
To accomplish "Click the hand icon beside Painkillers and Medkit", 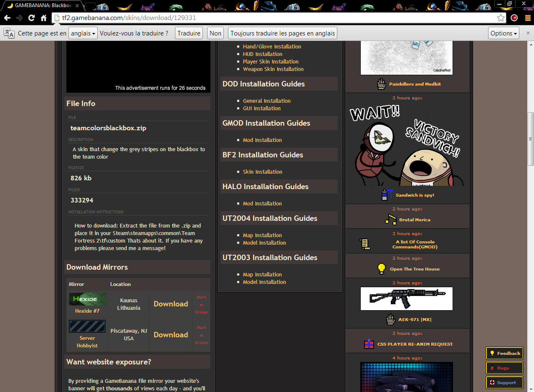I will point(381,84).
